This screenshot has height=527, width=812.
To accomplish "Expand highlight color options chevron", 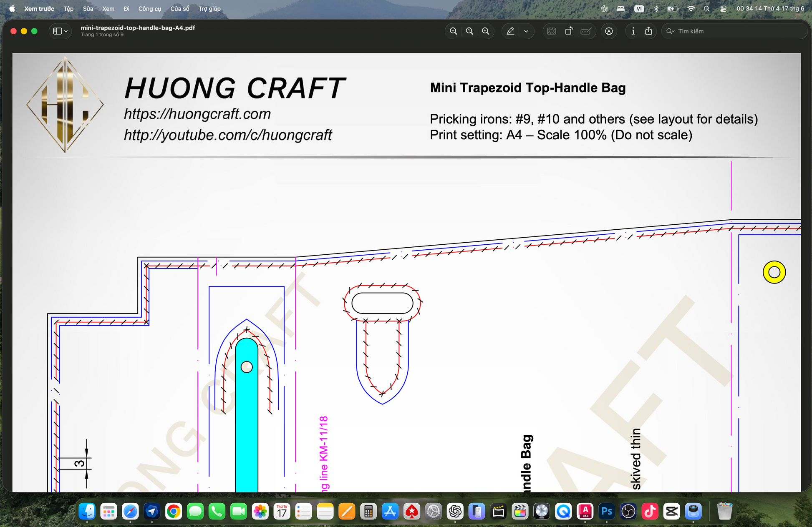I will pyautogui.click(x=526, y=31).
